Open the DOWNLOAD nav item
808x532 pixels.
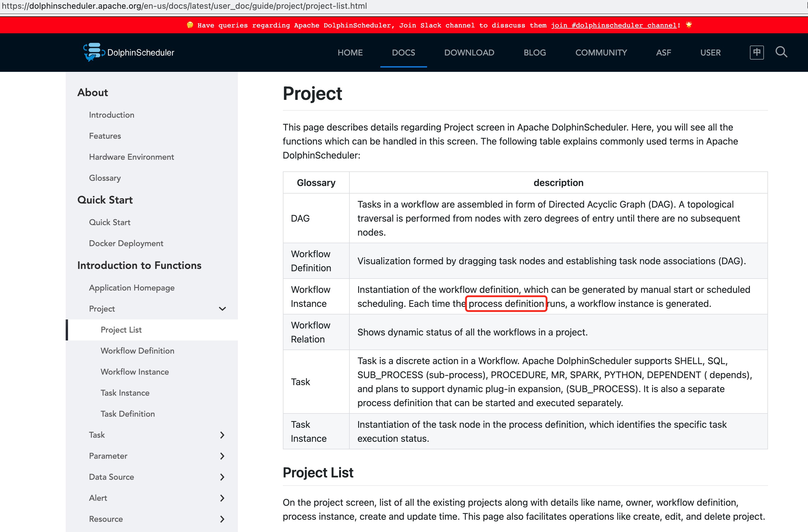pos(469,53)
